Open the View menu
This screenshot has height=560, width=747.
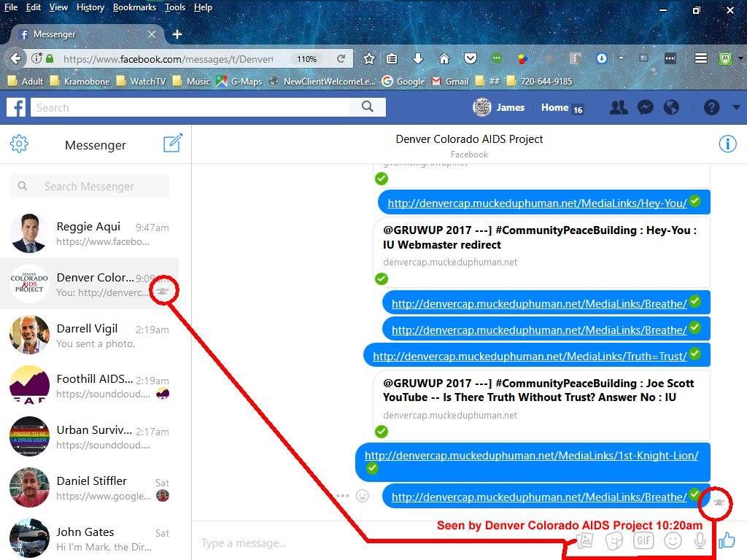click(x=58, y=7)
